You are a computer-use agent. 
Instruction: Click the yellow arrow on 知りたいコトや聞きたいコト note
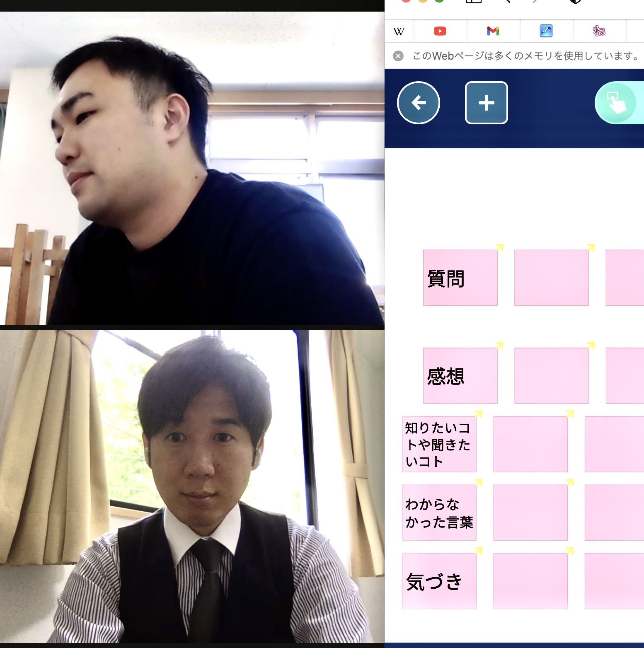point(479,413)
